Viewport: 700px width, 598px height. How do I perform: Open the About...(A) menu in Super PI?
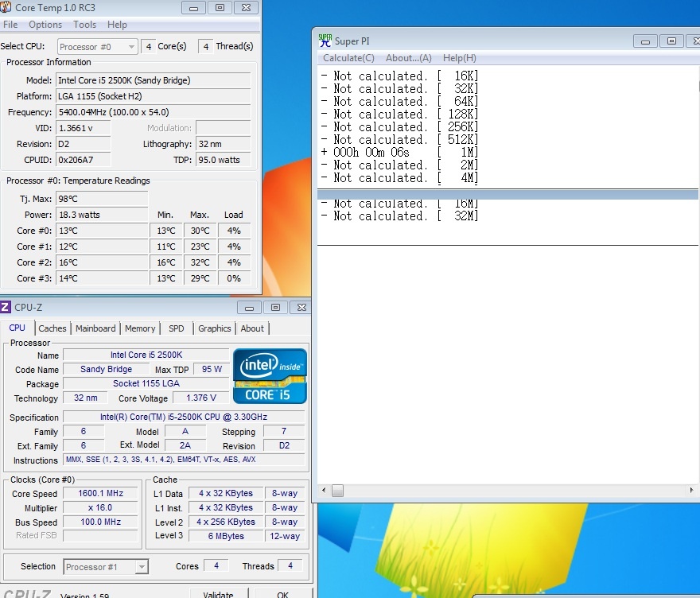point(409,58)
